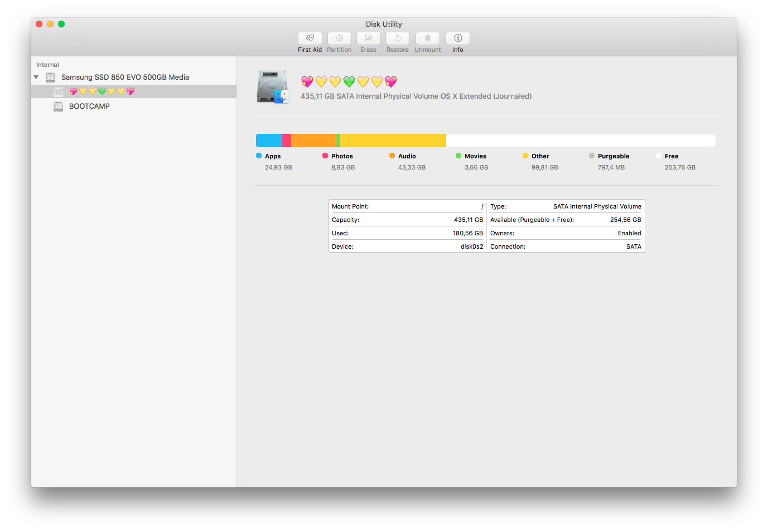Click the Internal sidebar section header
Viewport: 768px width, 532px height.
point(47,65)
